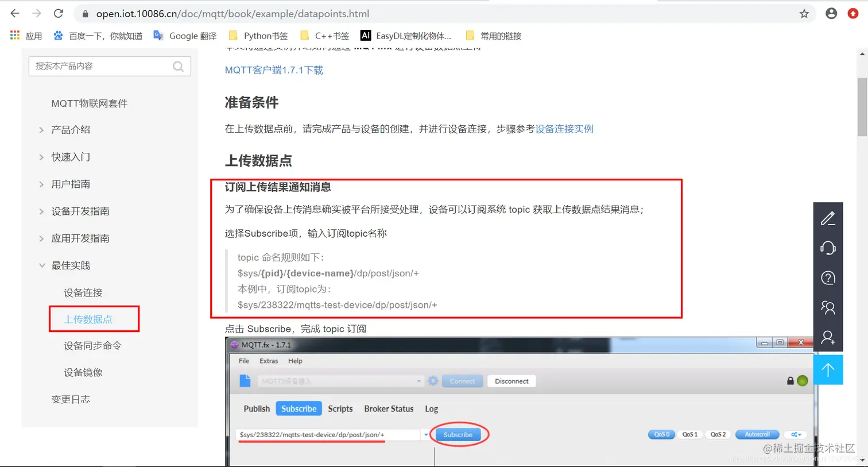Switch to the Scripts tab
Screen dimensions: 868x467
tap(340, 409)
